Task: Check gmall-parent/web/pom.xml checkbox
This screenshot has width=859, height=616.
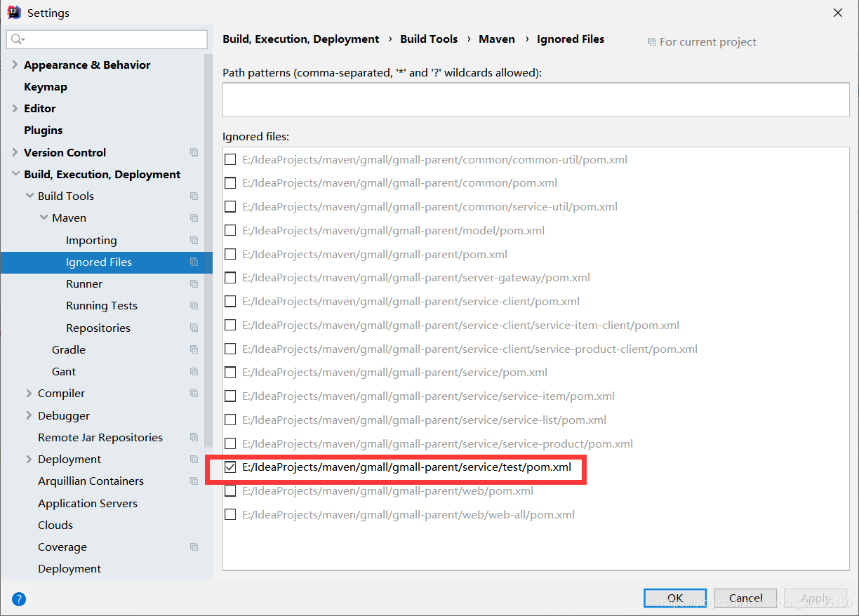Action: click(230, 490)
